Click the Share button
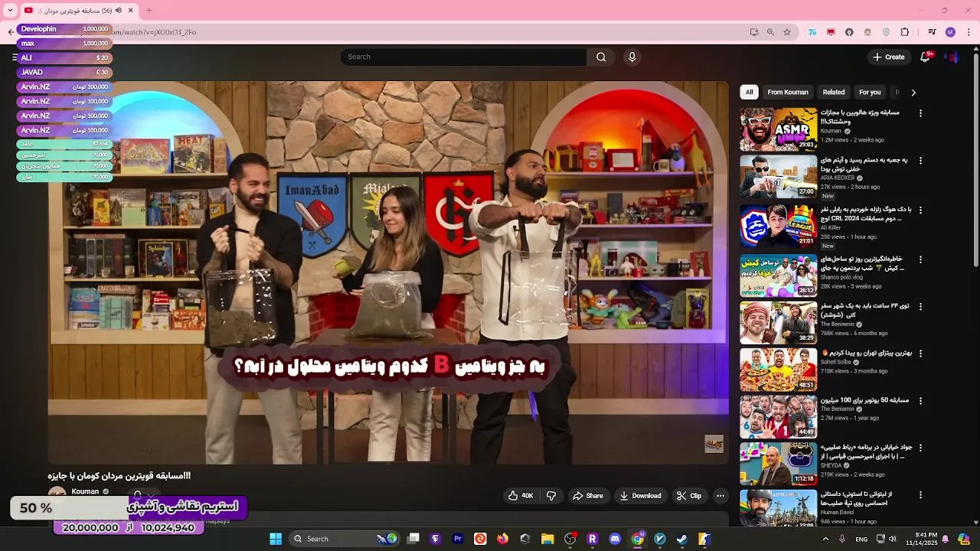 click(x=587, y=496)
